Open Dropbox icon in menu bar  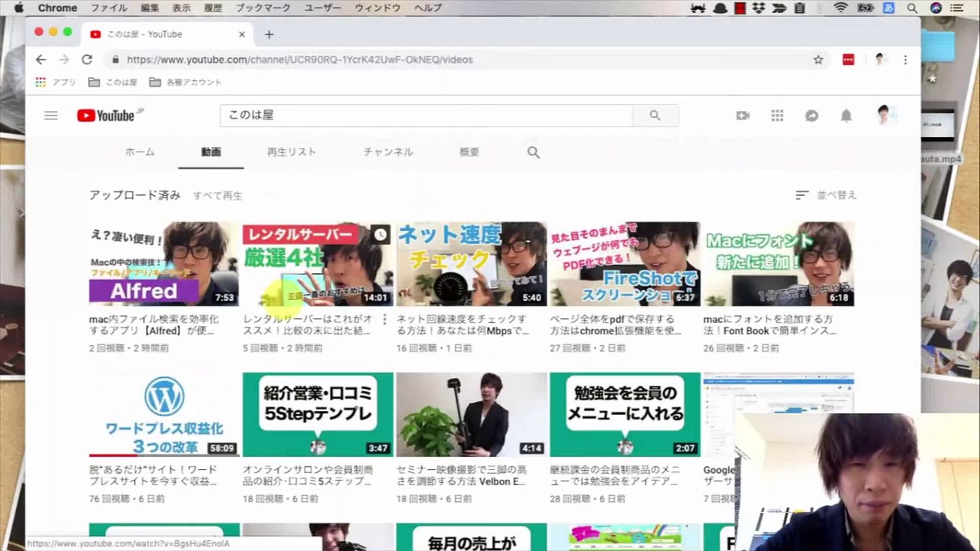pyautogui.click(x=759, y=8)
